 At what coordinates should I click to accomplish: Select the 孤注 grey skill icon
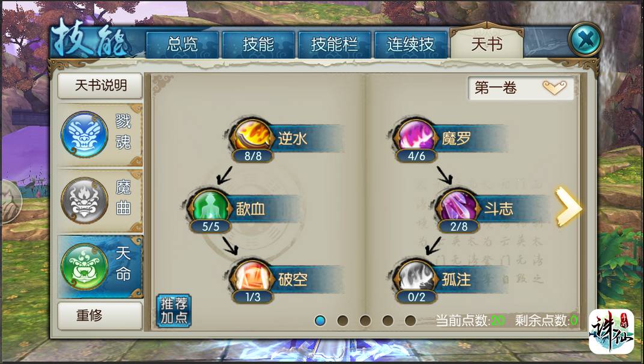coord(416,278)
